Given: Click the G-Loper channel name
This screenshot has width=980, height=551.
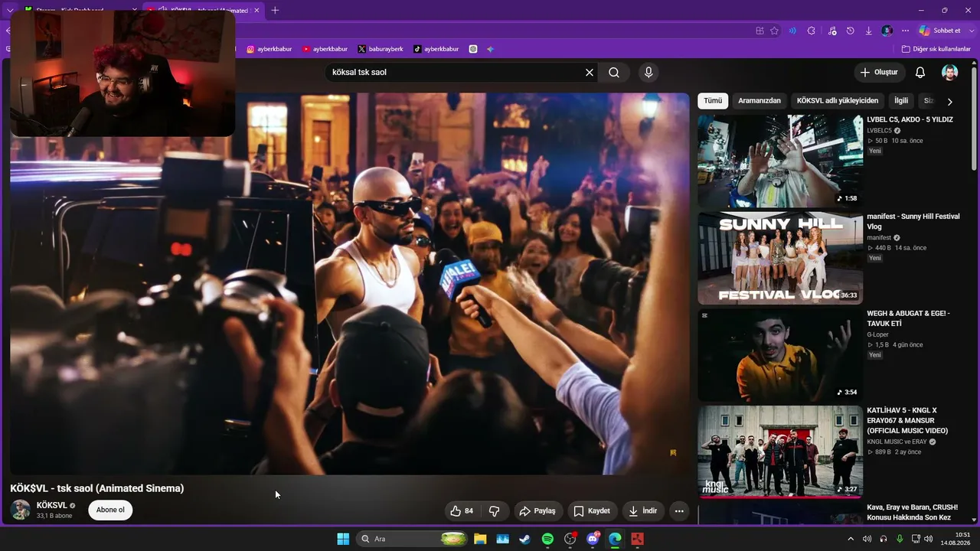Looking at the screenshot, I should (877, 334).
